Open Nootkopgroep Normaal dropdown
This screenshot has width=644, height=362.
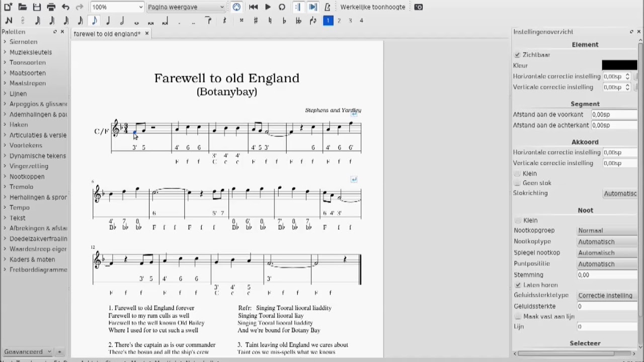click(607, 231)
